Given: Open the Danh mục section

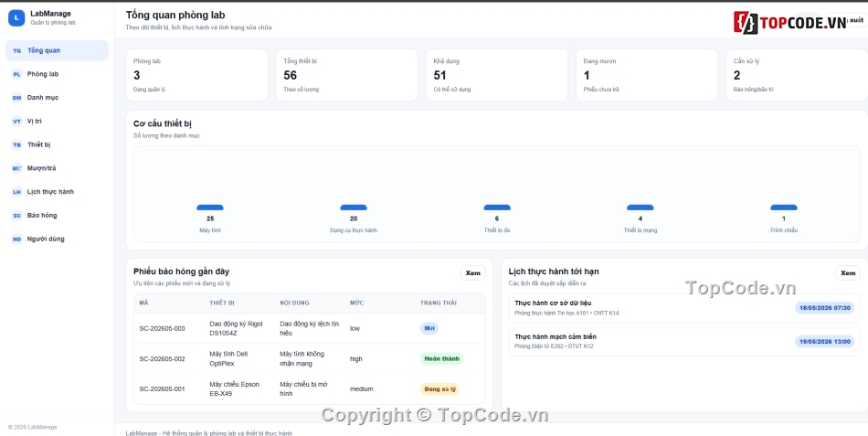Looking at the screenshot, I should [57, 98].
